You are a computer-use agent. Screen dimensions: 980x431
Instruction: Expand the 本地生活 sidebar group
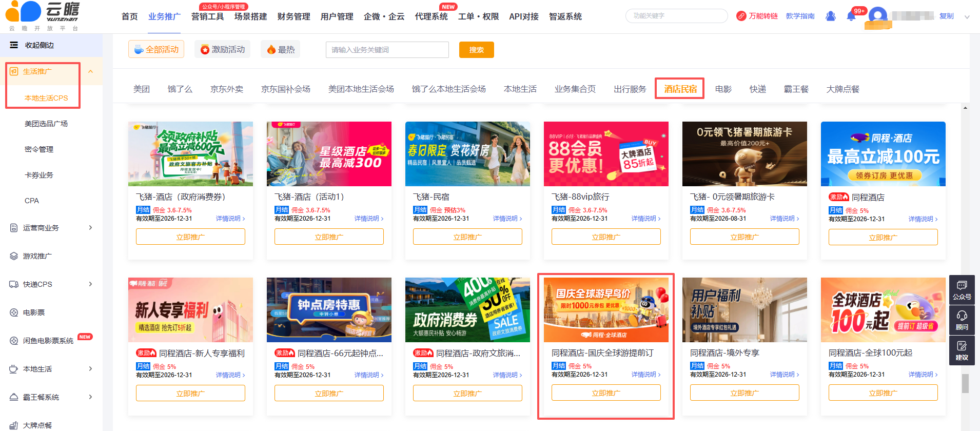pos(91,369)
